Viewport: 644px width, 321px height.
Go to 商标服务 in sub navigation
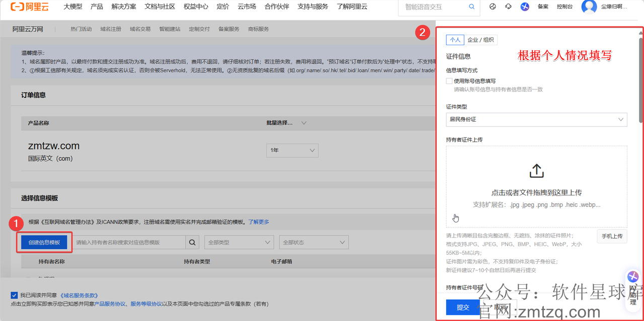(259, 29)
